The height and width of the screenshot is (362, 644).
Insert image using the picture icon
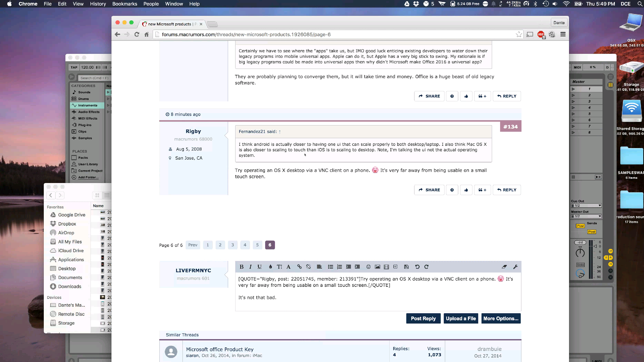pos(377,267)
